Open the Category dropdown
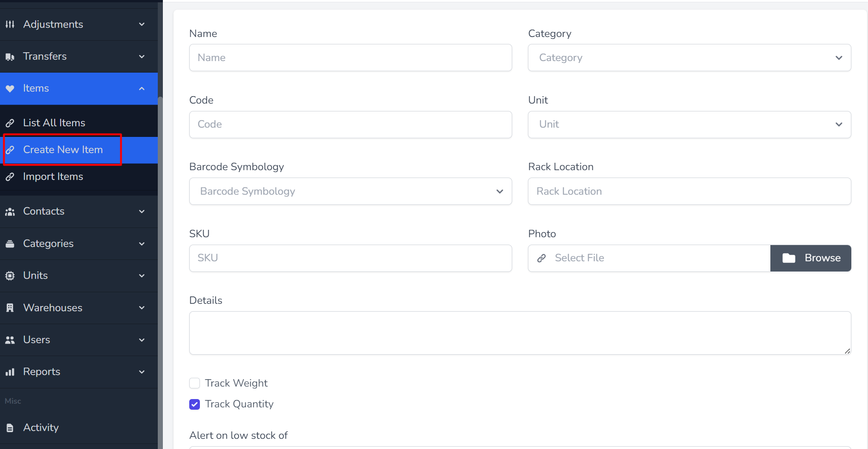The image size is (868, 449). click(x=689, y=58)
